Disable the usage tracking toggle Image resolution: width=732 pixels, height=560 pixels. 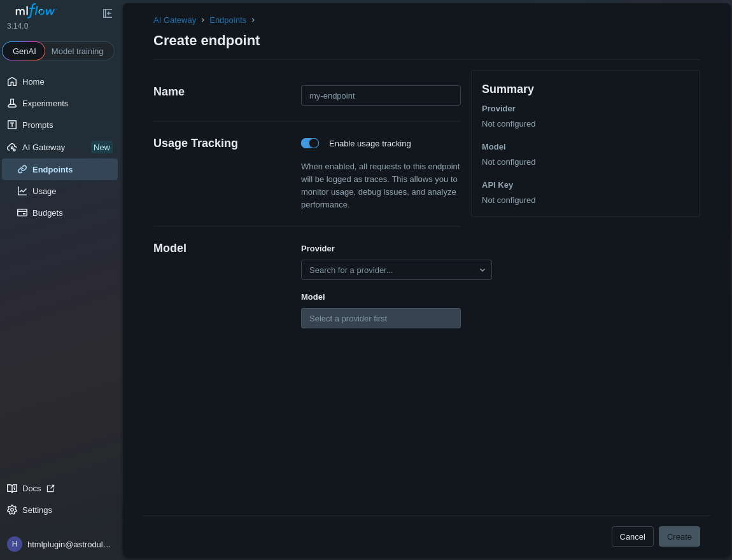310,143
